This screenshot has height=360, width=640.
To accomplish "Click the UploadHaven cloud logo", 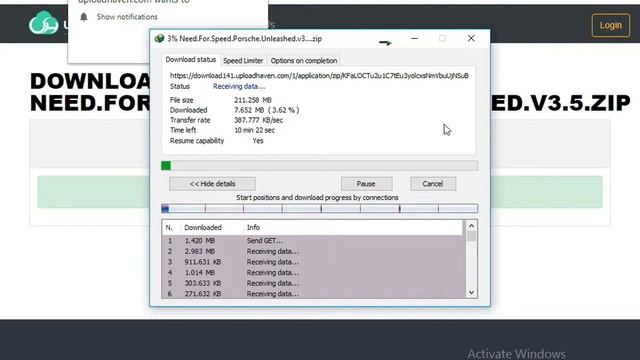I will (x=43, y=23).
